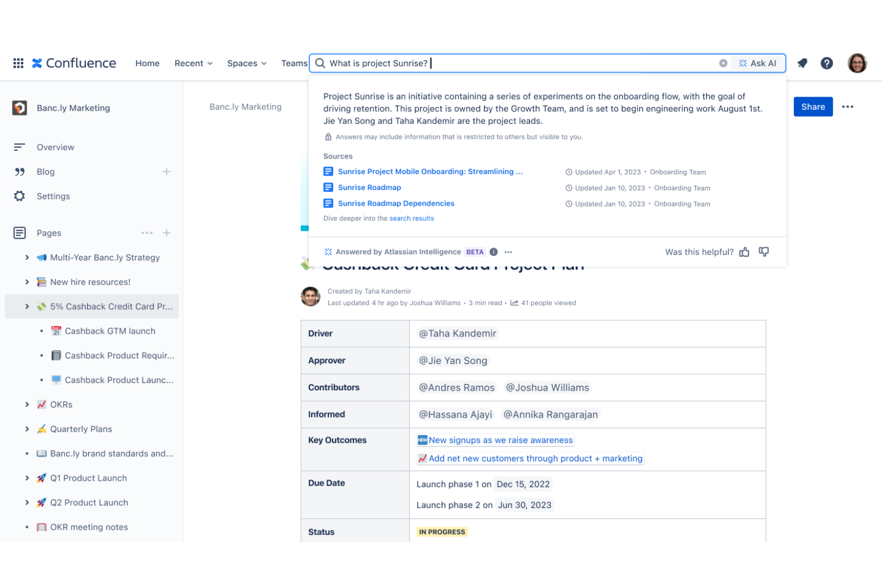Click the Atlassian Intelligence info icon
882x588 pixels.
[x=493, y=251]
